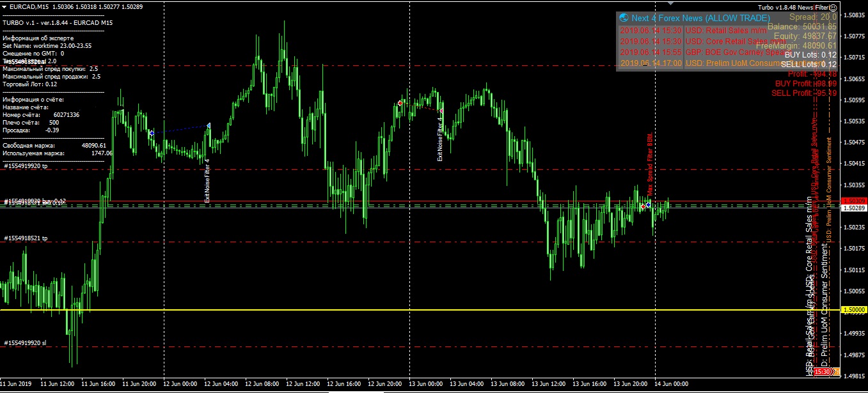Screen dimensions: 868x393
Task: Click the 'BUY Lots: 0.12' label
Action: 810,55
